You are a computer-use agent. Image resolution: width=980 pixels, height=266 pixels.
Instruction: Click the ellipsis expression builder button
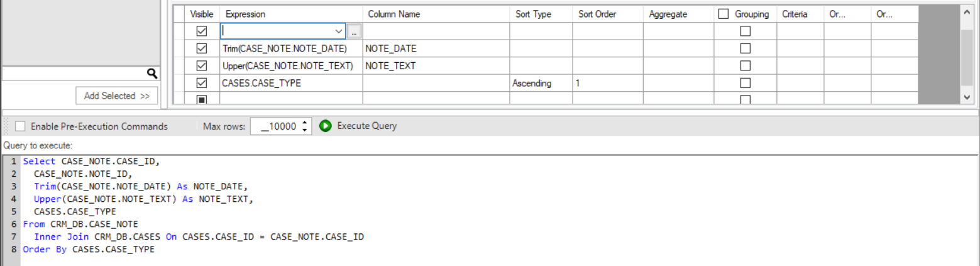click(354, 31)
